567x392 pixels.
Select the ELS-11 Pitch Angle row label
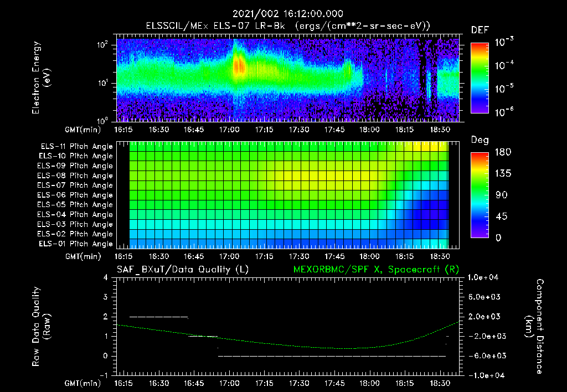(76, 147)
